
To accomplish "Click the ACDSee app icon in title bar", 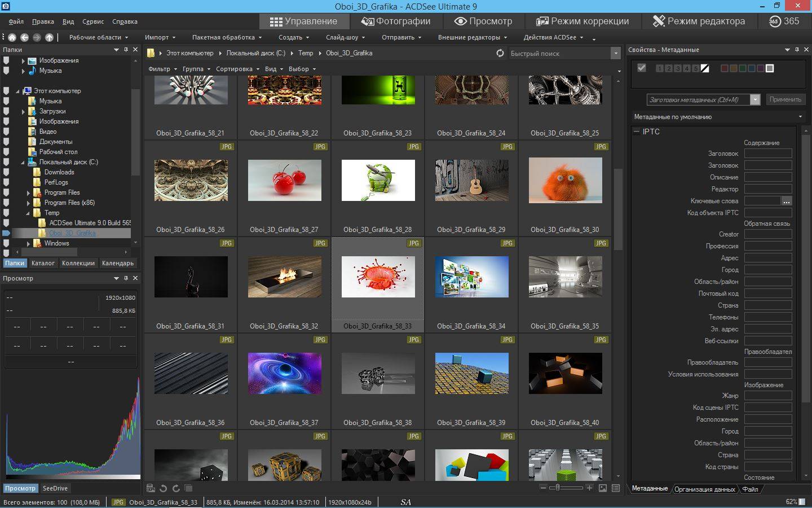I will 6,6.
